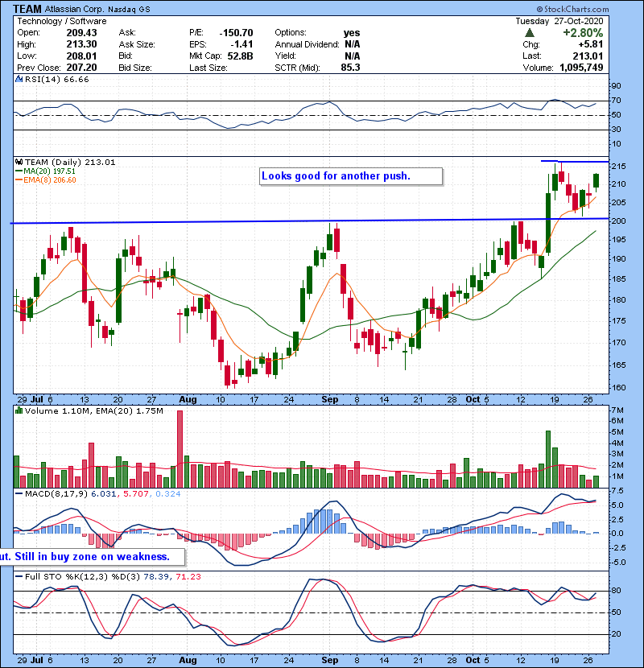Screen dimensions: 644x668
Task: Click the EPS value -1.41
Action: point(242,44)
